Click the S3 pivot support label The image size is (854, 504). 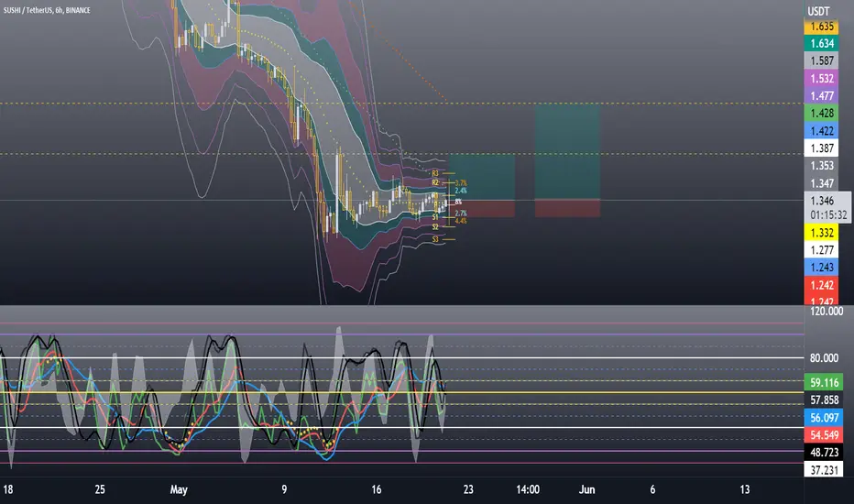pos(434,239)
